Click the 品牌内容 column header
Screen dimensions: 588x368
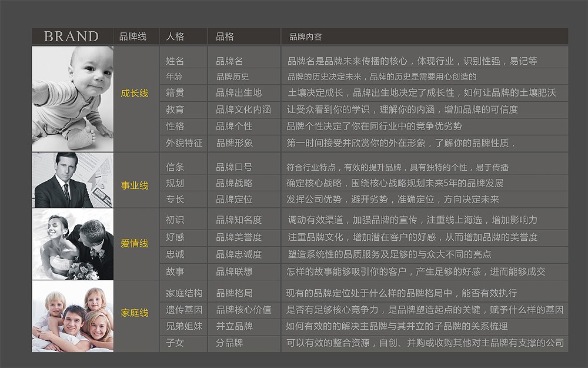305,37
